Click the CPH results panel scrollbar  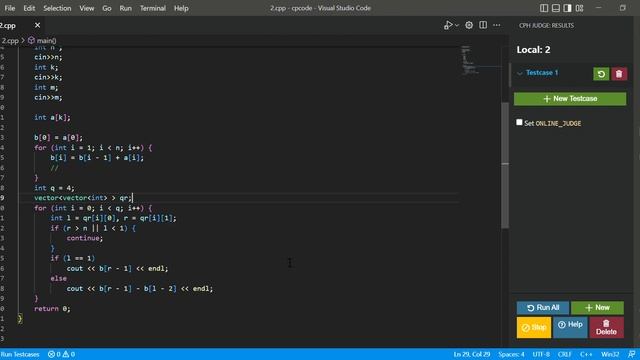pyautogui.click(x=510, y=75)
